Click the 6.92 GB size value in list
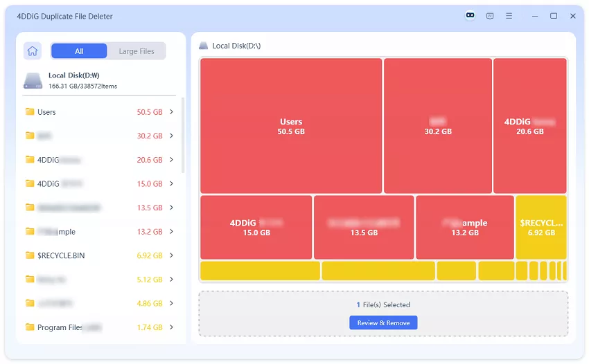The height and width of the screenshot is (364, 589). (x=150, y=255)
